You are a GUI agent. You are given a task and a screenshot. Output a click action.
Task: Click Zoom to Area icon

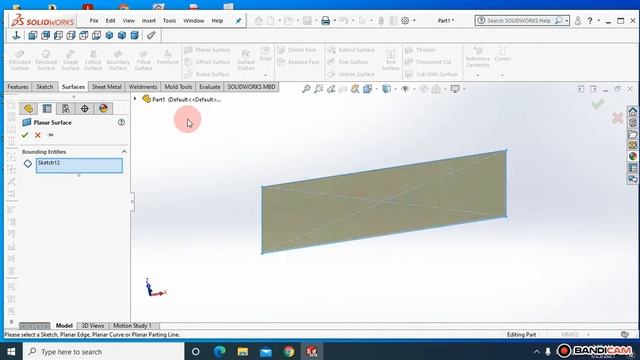[x=318, y=89]
